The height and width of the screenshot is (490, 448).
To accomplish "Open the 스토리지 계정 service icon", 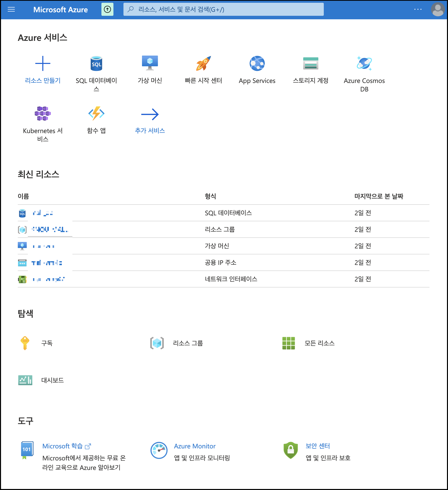I will (x=311, y=63).
